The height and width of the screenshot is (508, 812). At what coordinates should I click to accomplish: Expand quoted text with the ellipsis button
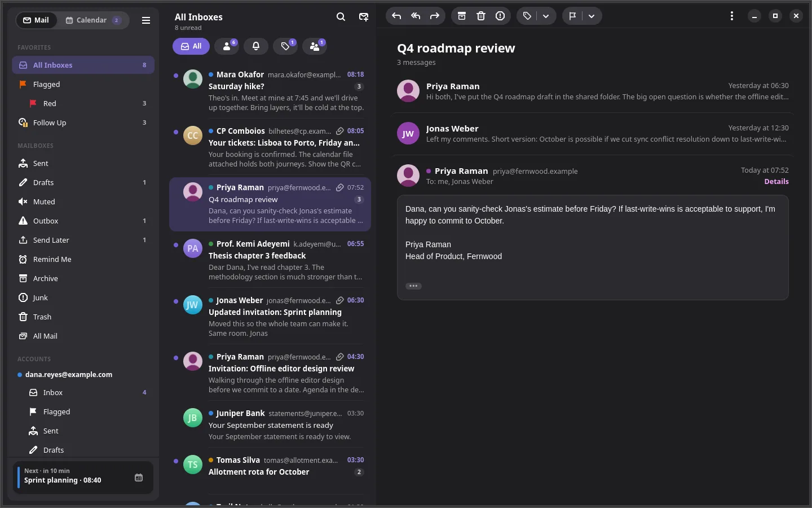pyautogui.click(x=413, y=286)
